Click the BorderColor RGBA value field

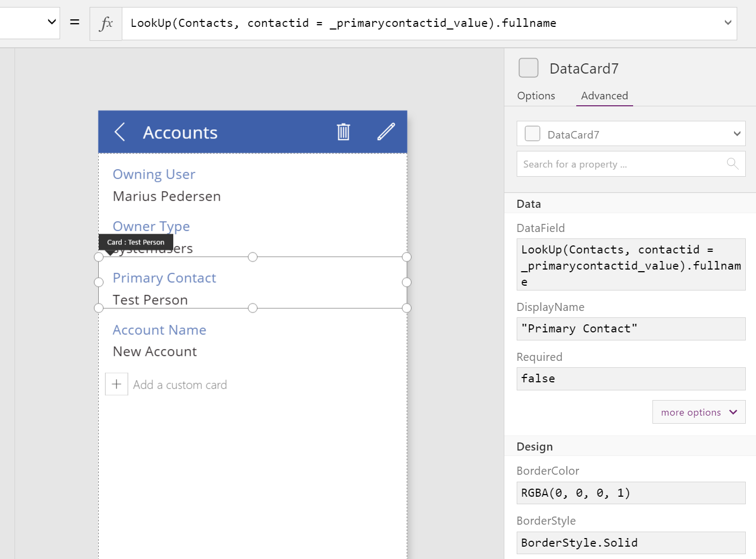[630, 493]
